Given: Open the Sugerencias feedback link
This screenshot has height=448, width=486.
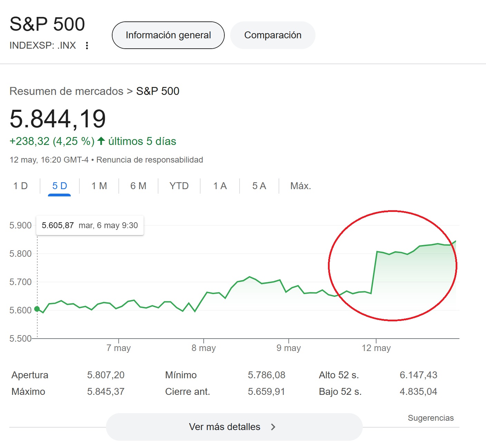Looking at the screenshot, I should [430, 418].
